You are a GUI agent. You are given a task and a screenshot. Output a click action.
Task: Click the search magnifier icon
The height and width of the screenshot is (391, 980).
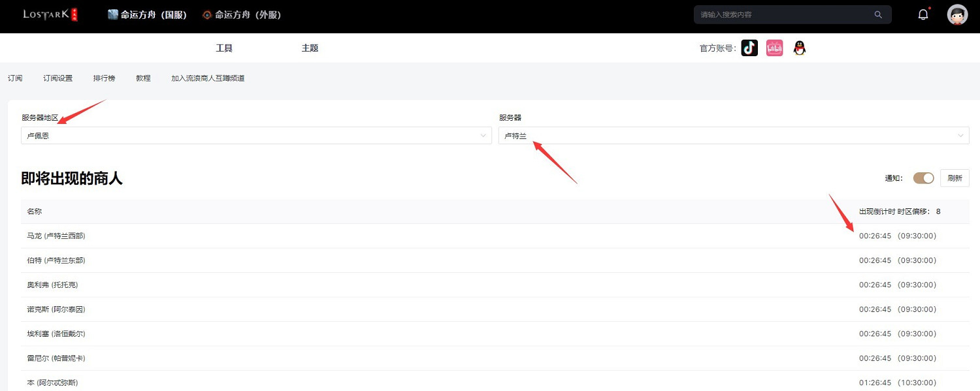click(878, 14)
